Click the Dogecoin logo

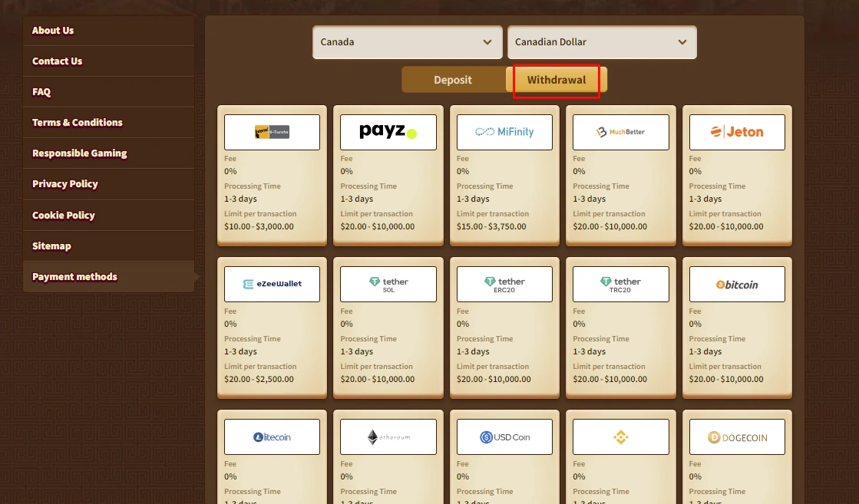pyautogui.click(x=737, y=437)
